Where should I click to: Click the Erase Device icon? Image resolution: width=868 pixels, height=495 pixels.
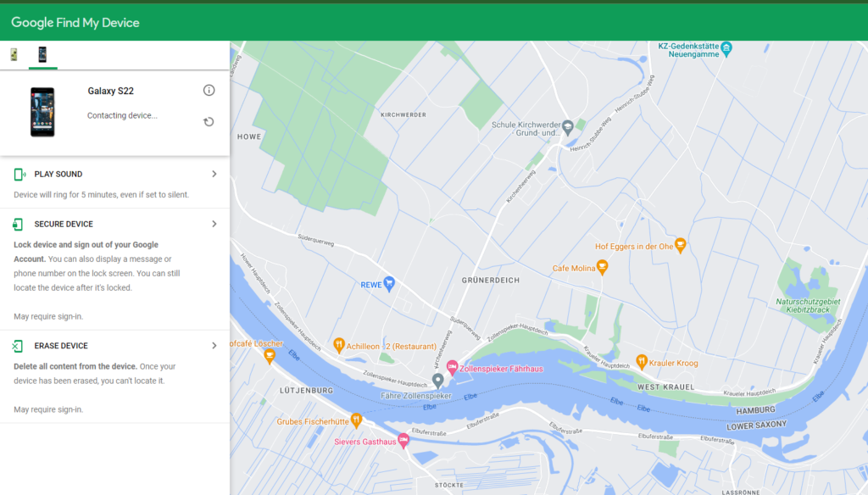(x=18, y=346)
